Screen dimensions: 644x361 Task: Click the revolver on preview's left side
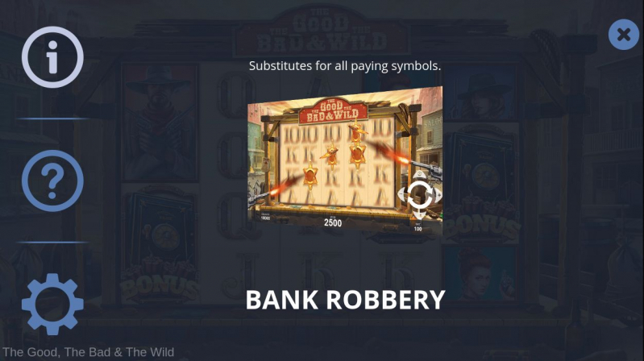(257, 198)
